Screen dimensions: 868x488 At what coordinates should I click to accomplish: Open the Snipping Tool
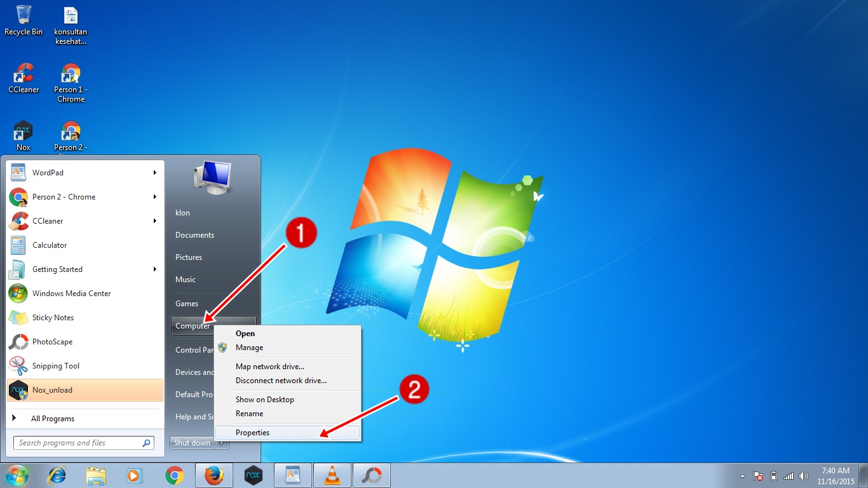(x=85, y=366)
